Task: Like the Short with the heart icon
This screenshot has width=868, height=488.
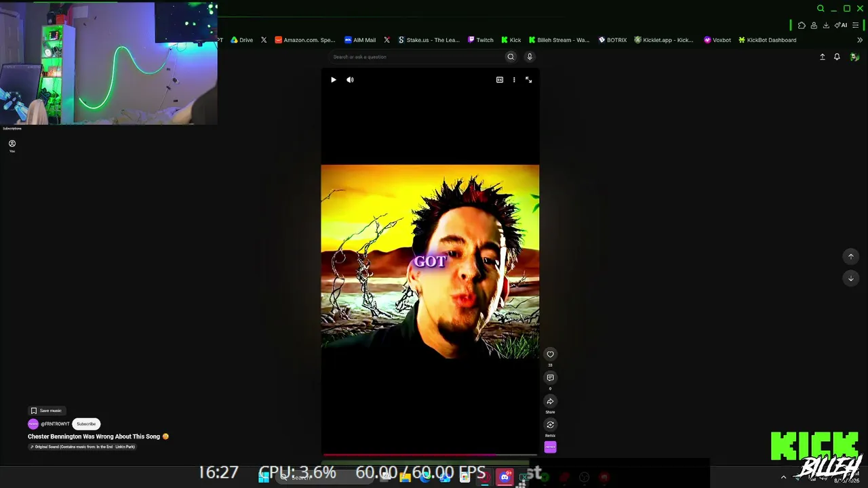Action: [x=550, y=354]
